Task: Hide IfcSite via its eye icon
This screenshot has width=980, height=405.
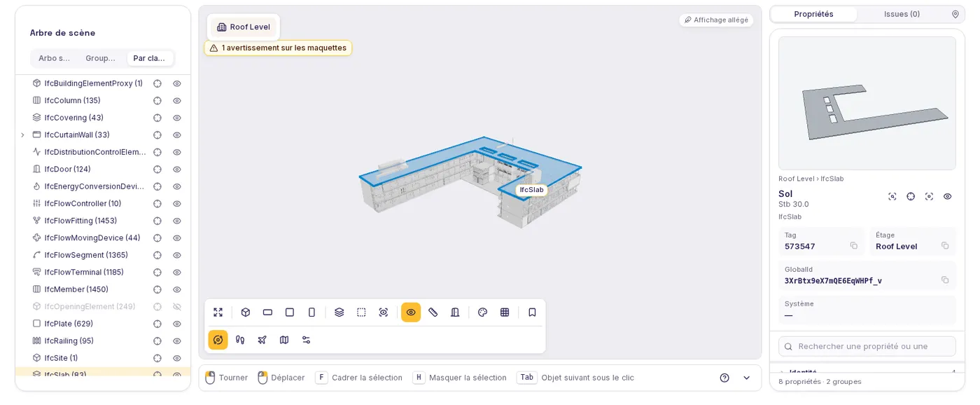Action: 177,358
